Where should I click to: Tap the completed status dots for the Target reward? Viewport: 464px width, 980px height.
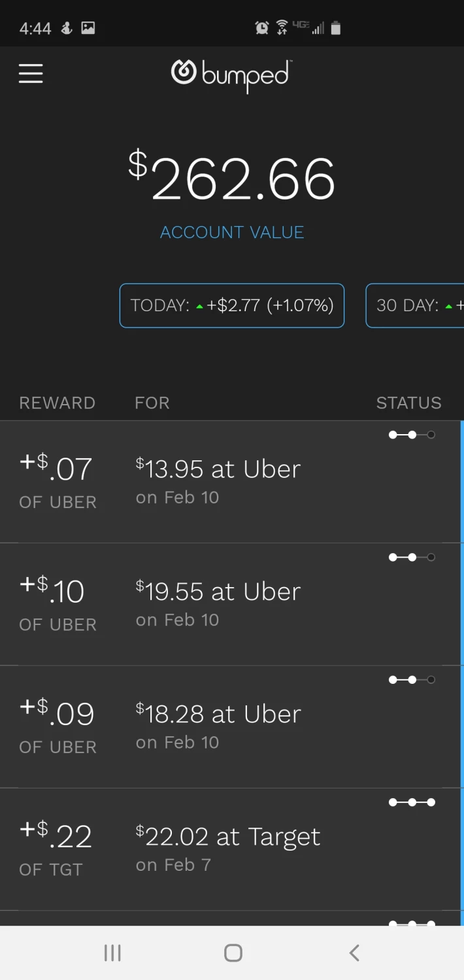(x=412, y=802)
